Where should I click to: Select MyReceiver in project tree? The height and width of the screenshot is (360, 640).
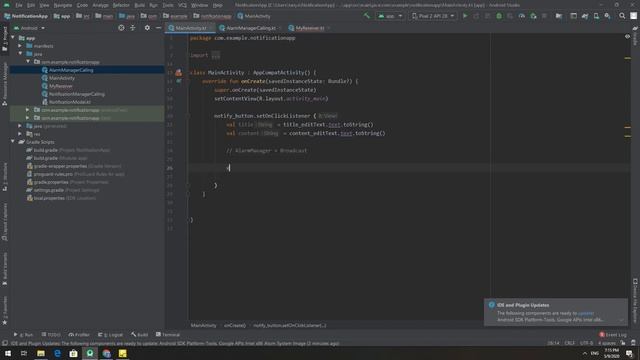tap(60, 86)
